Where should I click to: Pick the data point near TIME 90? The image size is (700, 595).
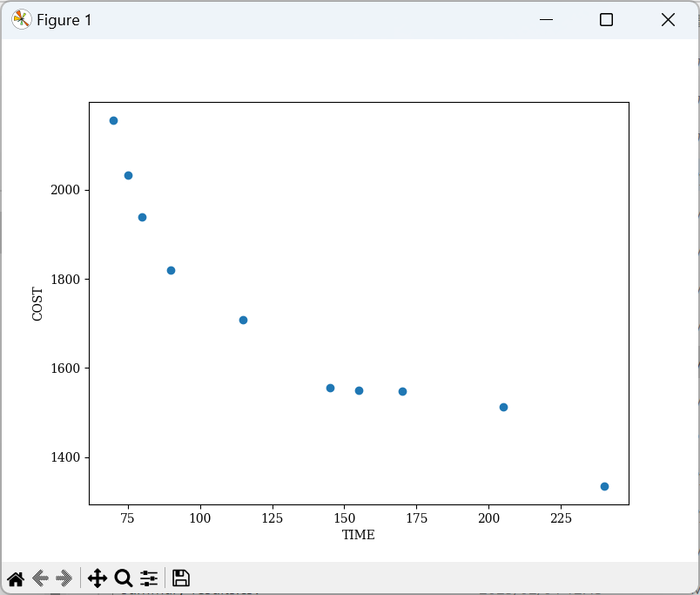click(171, 270)
